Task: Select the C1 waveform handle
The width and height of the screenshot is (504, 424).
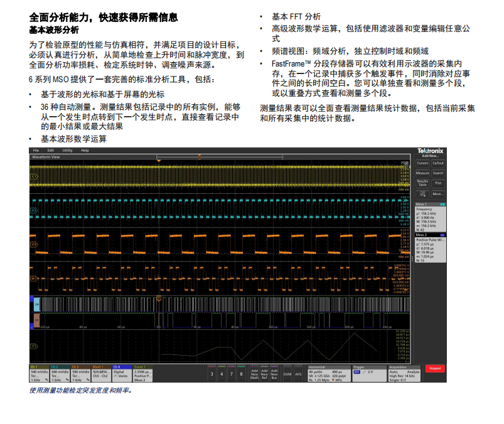Action: coord(34,176)
